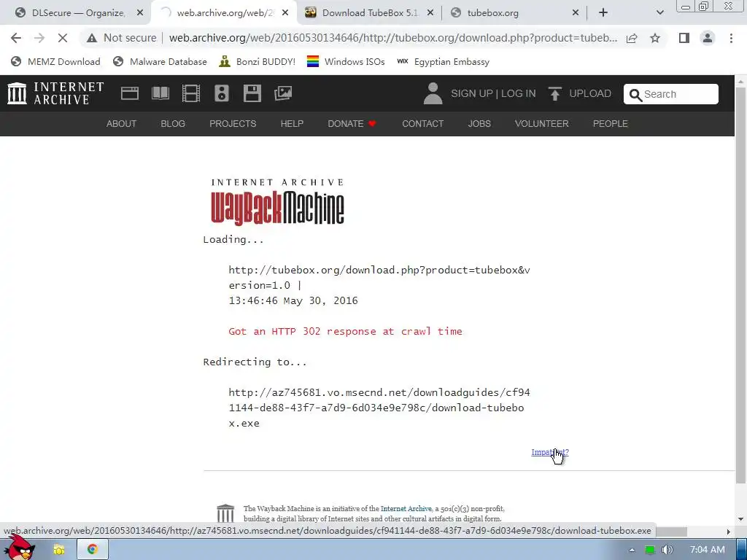Image resolution: width=747 pixels, height=560 pixels.
Task: Click the browser Back arrow
Action: pyautogui.click(x=16, y=38)
